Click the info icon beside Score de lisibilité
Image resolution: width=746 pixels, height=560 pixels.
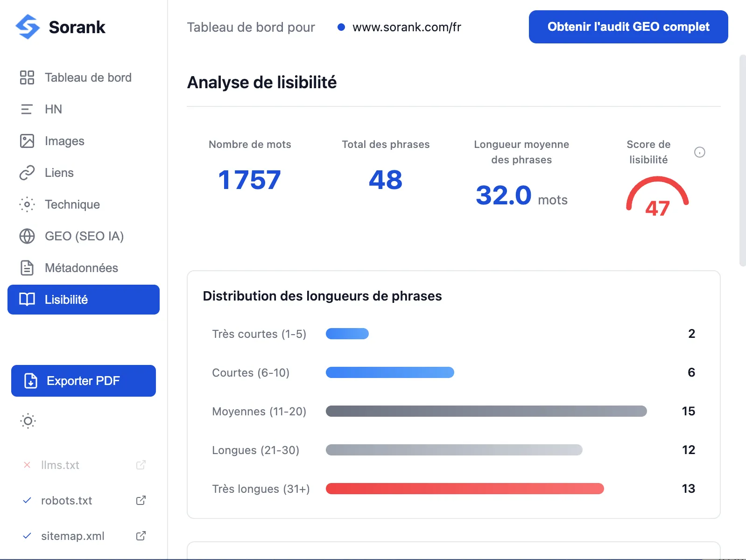coord(700,152)
